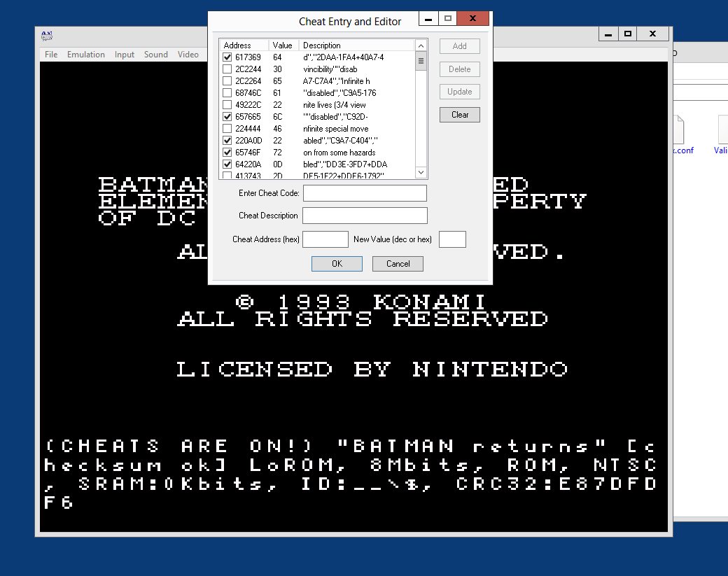Click the emulator application icon in title bar
The image size is (728, 576).
(47, 36)
